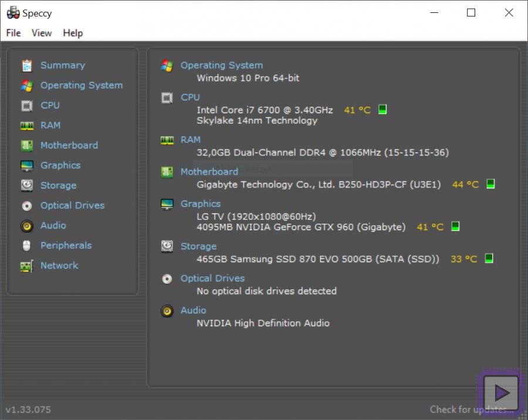Click the Graphics monitor icon in sidebar
The width and height of the screenshot is (528, 420).
27,165
